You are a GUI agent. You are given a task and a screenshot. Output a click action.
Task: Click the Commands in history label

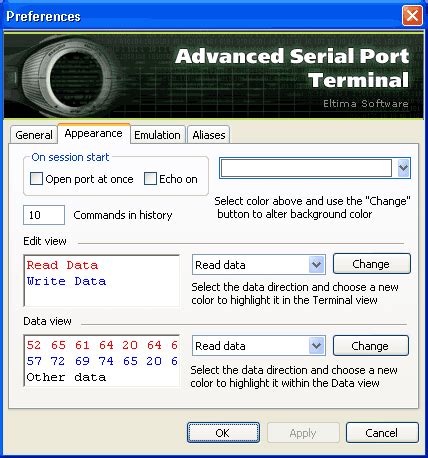[123, 215]
